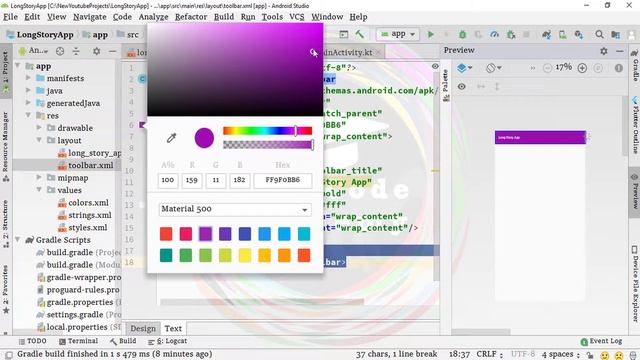Pick a color with the eyedropper tool
640x360 pixels.
(x=171, y=138)
